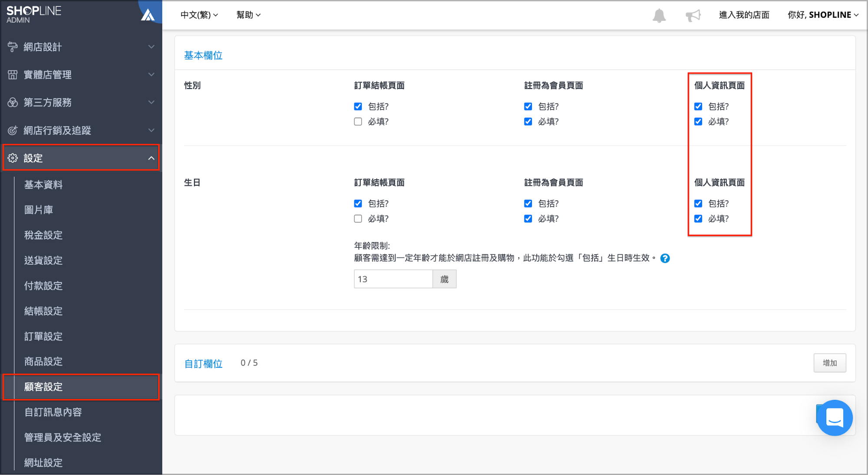This screenshot has height=475, width=868.
Task: Toggle 生日 個人資訊頁面 包括 checkbox
Action: pos(698,204)
